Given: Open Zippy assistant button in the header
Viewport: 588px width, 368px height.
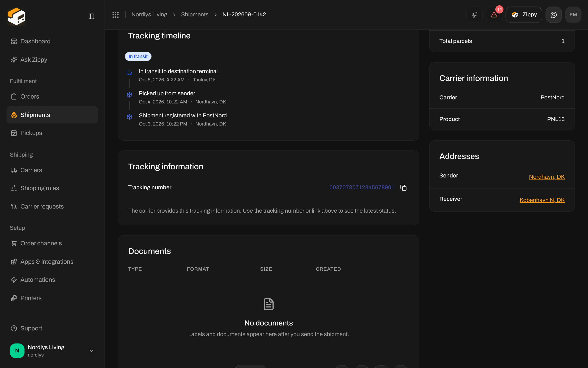Looking at the screenshot, I should 524,15.
